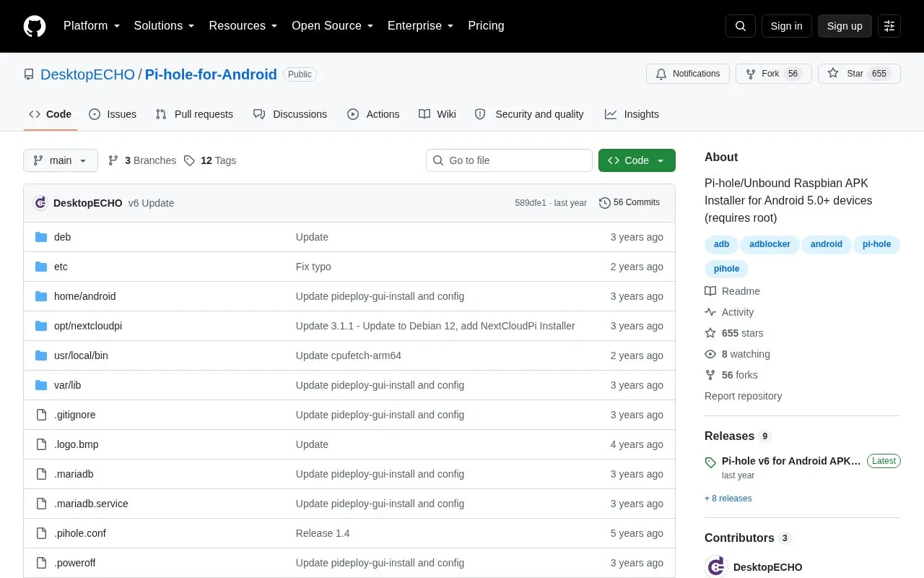Switch to the Issues tab

[113, 114]
